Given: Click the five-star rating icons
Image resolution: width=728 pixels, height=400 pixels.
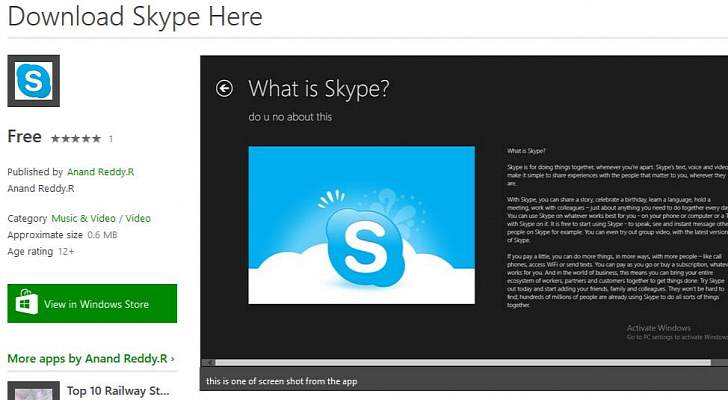Looking at the screenshot, I should tap(75, 139).
